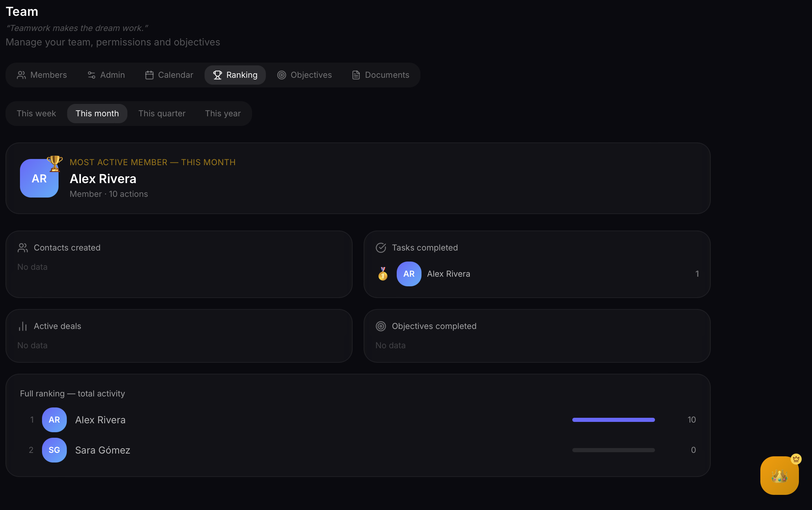Click the gold medal in Tasks completed
The image size is (812, 510).
click(x=383, y=274)
